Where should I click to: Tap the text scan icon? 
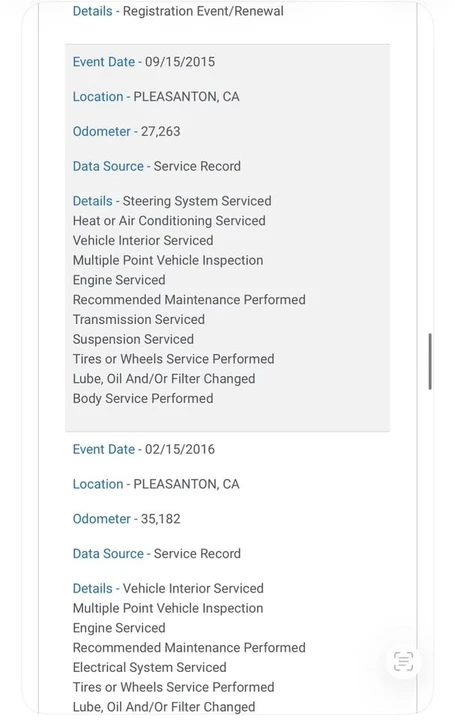tap(403, 661)
